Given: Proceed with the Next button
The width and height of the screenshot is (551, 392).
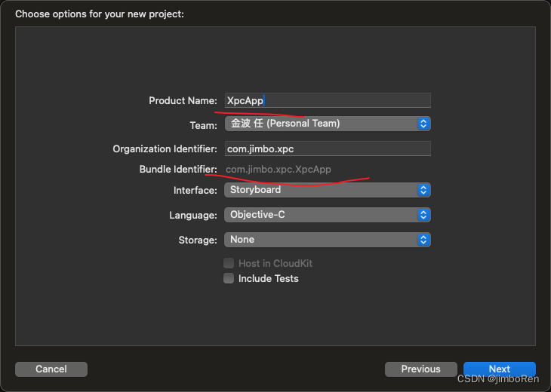Looking at the screenshot, I should click(x=500, y=369).
